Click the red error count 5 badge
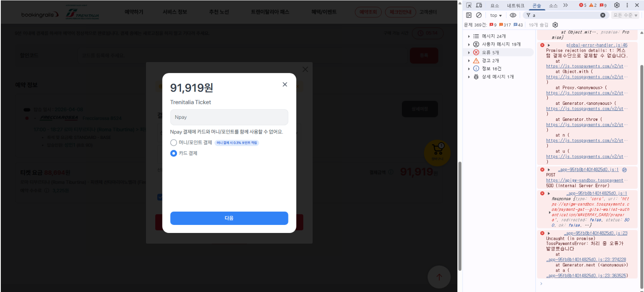The image size is (644, 292). coord(582,5)
